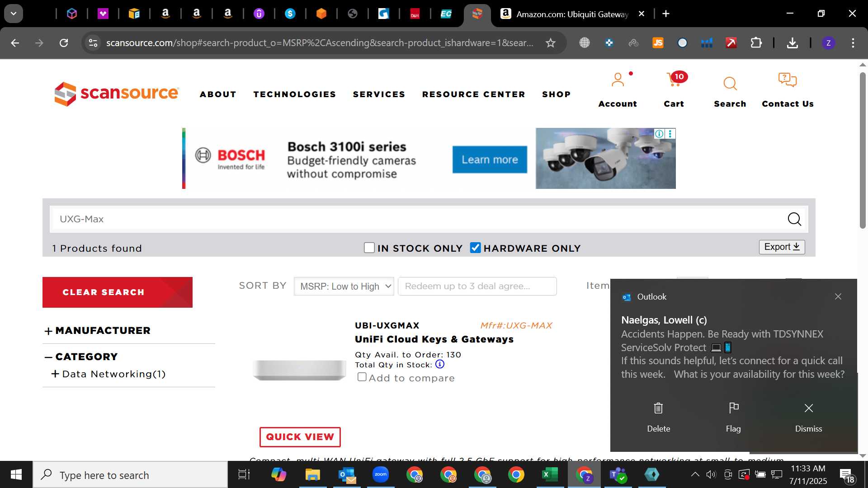Click the header Search magnifier icon
868x488 pixels.
coord(730,84)
